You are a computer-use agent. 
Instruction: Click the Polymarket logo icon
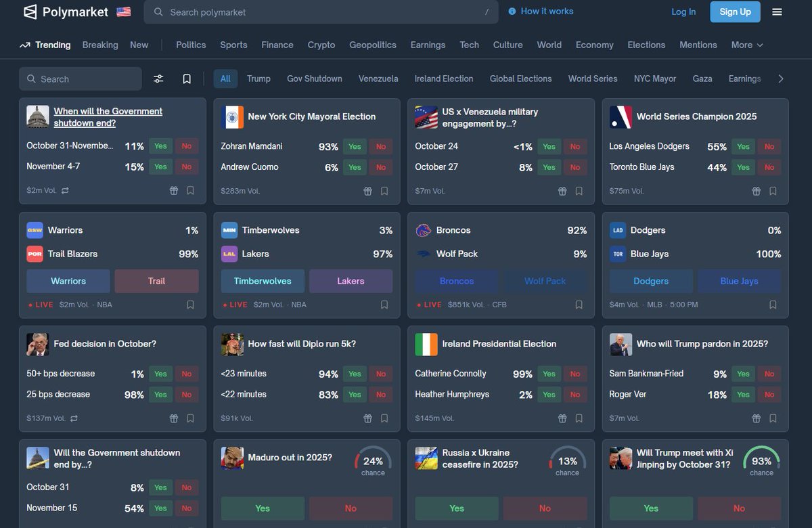[x=30, y=12]
